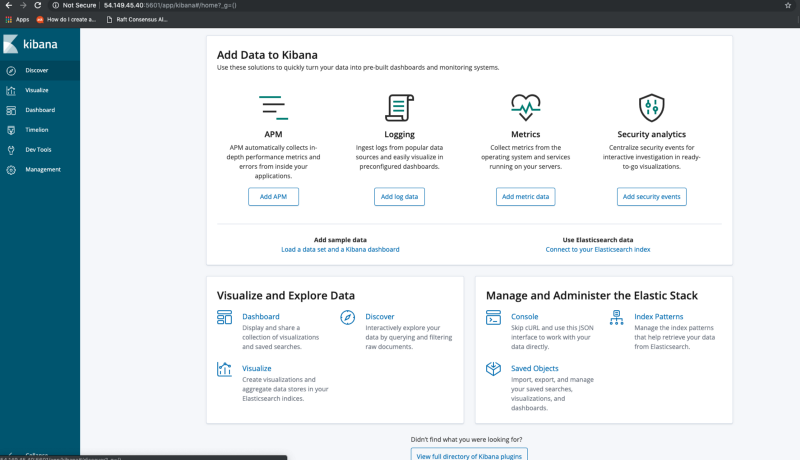The height and width of the screenshot is (460, 800).
Task: Open Load a data set and Kibana dashboard link
Action: click(340, 249)
